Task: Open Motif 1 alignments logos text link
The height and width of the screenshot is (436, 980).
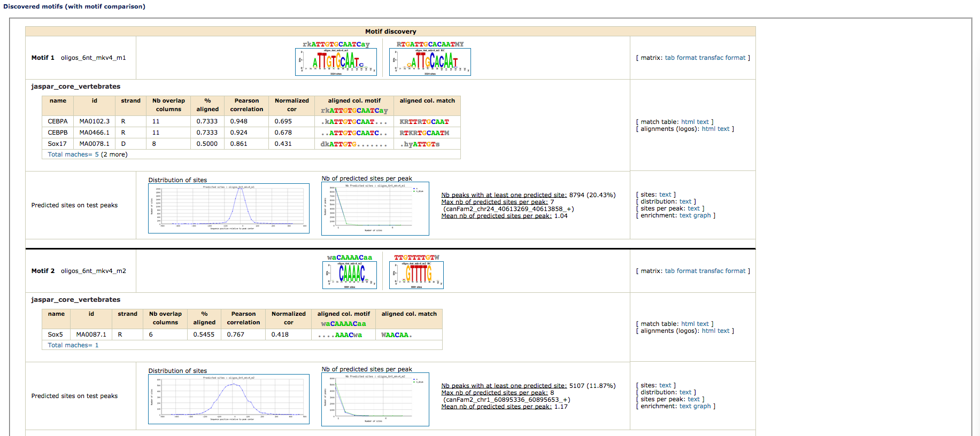Action: (x=723, y=129)
